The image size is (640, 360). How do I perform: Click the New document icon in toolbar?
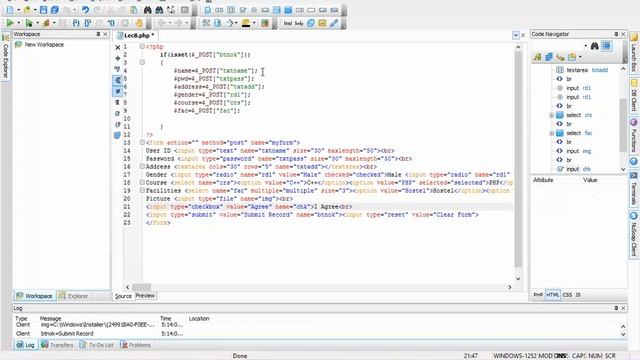pyautogui.click(x=10, y=10)
